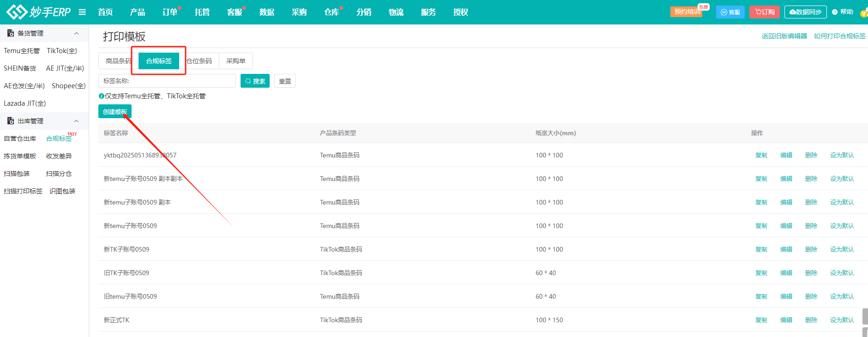Open the 订单 menu
The height and width of the screenshot is (337, 868).
click(170, 12)
